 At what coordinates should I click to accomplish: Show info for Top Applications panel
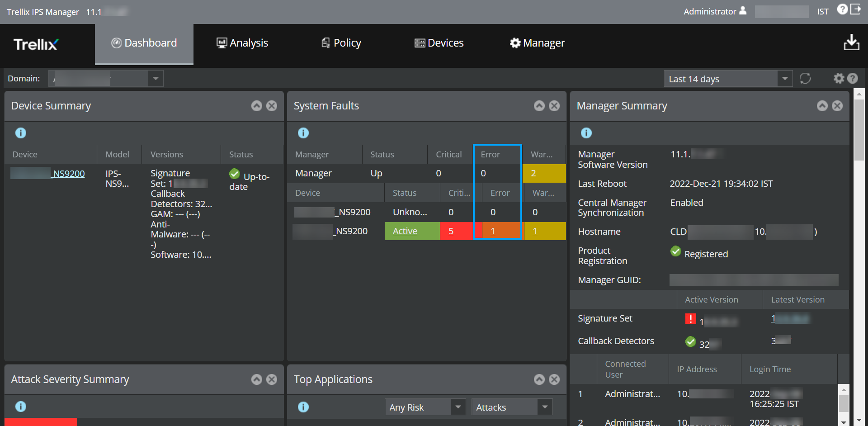pos(303,407)
